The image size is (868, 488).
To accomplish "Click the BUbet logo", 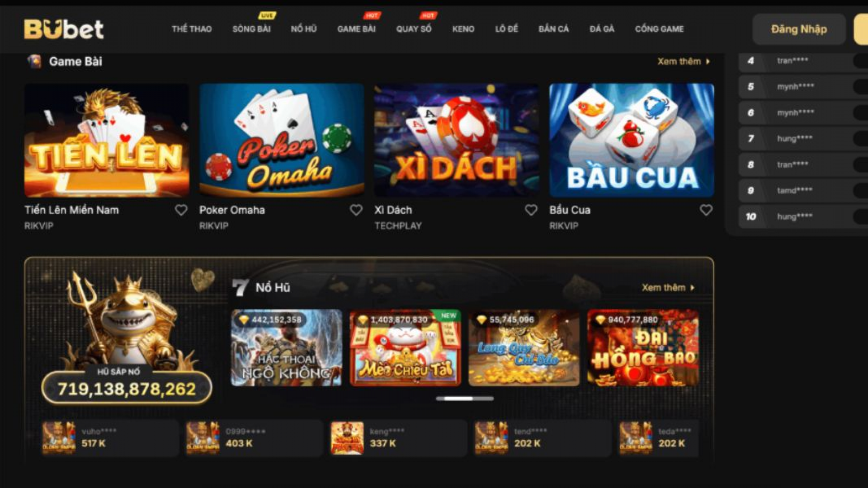I will click(64, 29).
